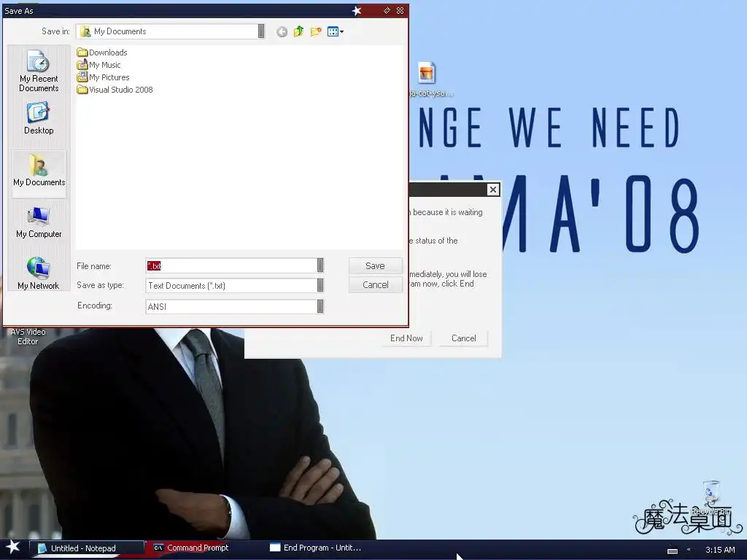
Task: Click Cancel in End Program dialog
Action: pyautogui.click(x=463, y=338)
